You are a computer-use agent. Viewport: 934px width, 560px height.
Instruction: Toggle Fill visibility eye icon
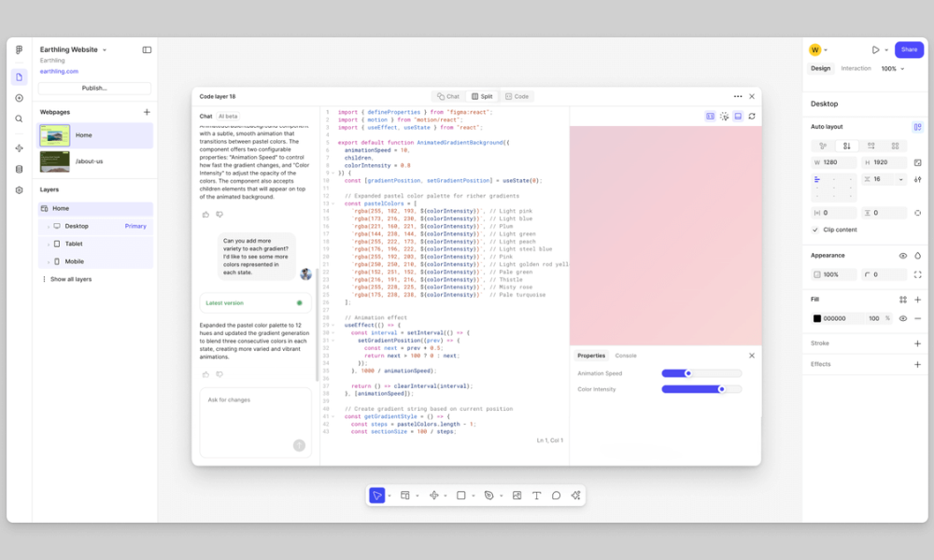[x=902, y=318]
